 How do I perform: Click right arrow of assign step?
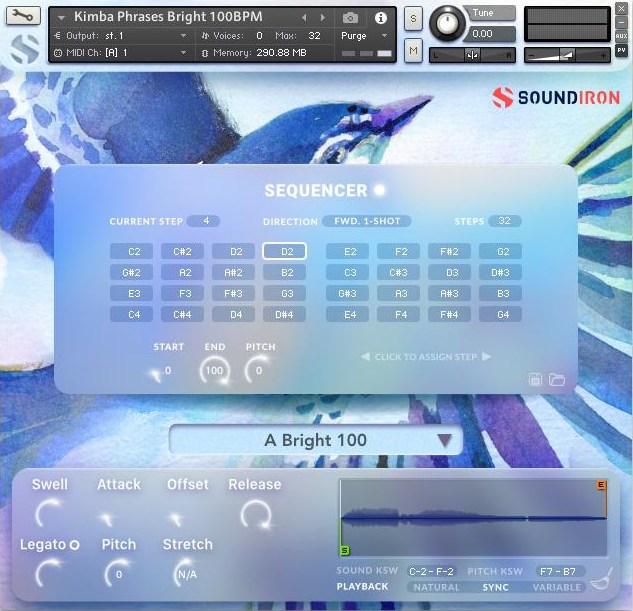point(486,356)
